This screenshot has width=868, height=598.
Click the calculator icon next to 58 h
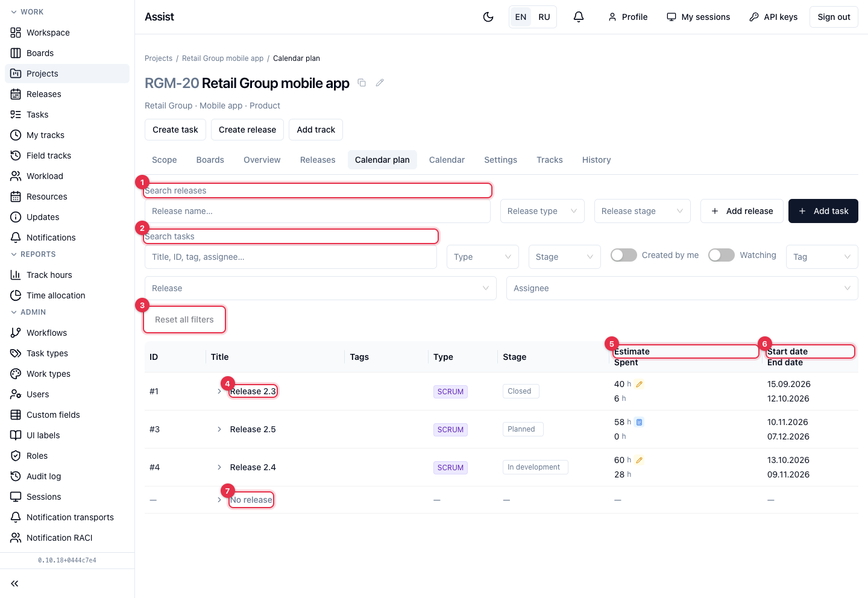tap(640, 422)
